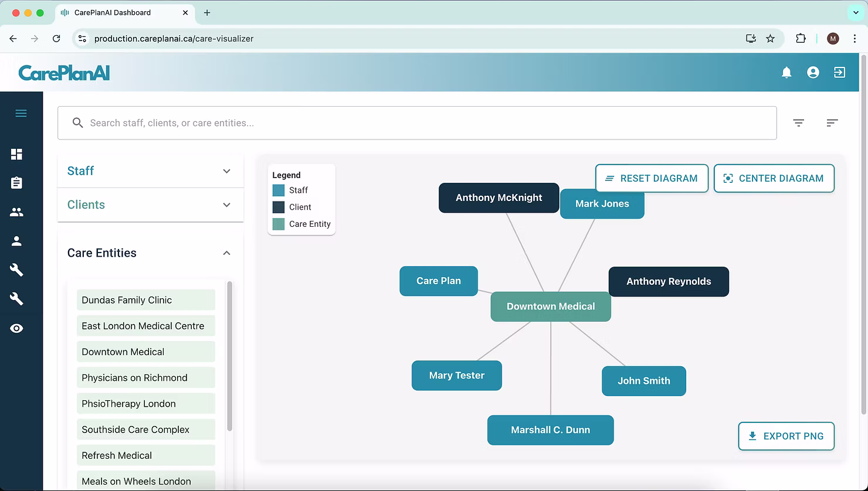This screenshot has height=491, width=868.
Task: Open the notifications bell icon
Action: 786,72
